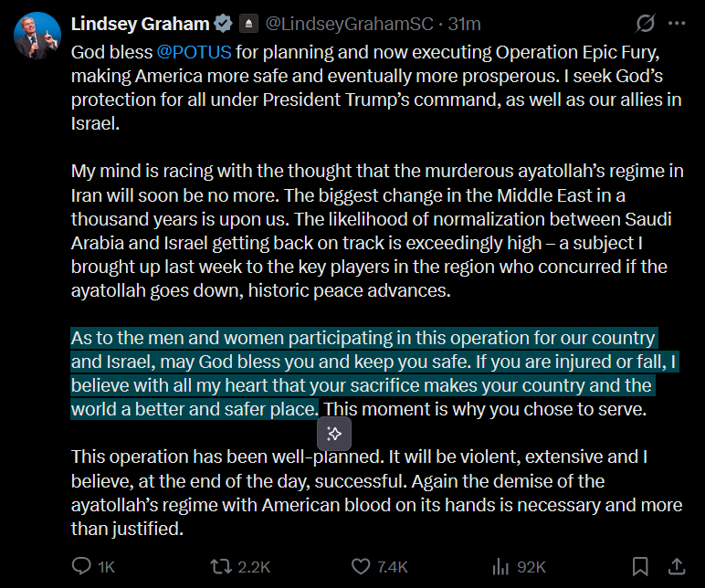Click the Lindsey Graham display name

point(142,24)
